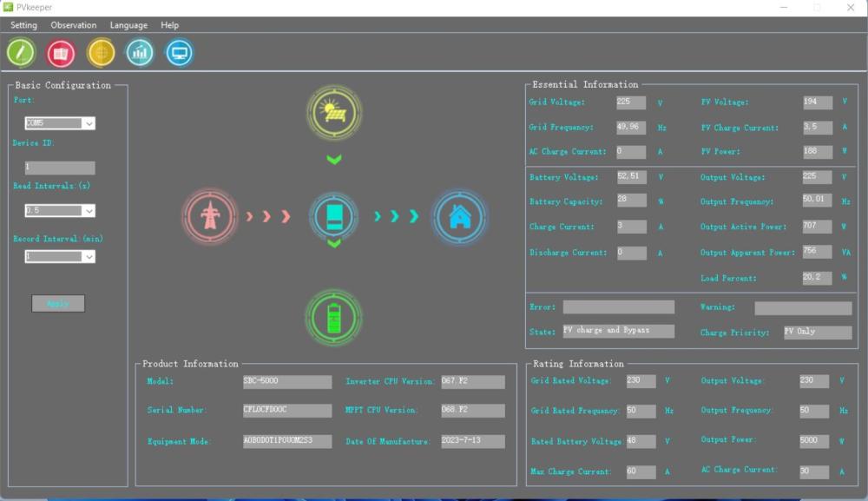Click the Serial Number field
Image resolution: width=868 pixels, height=501 pixels.
point(287,410)
